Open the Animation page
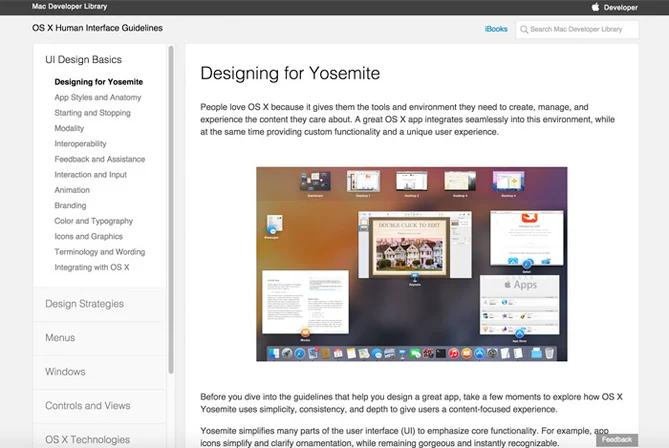 (x=72, y=190)
